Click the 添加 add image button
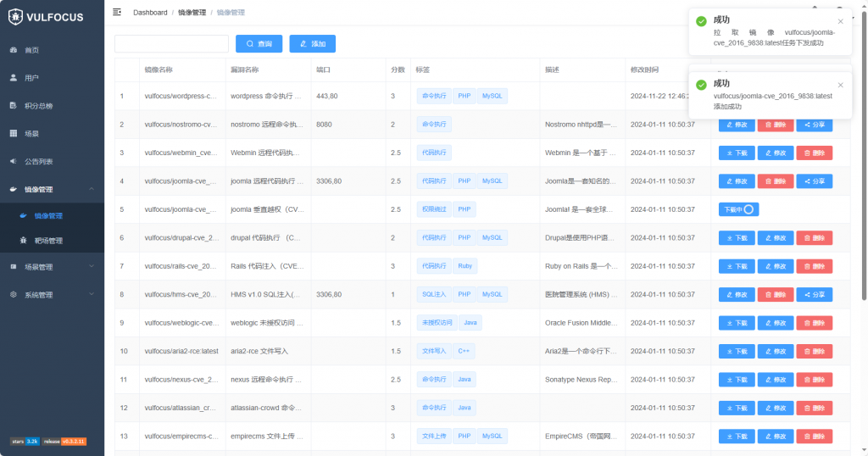The width and height of the screenshot is (868, 456). point(312,43)
